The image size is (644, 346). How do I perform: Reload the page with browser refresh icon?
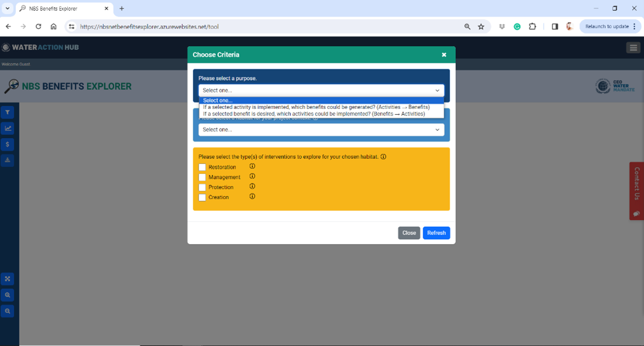[38, 26]
